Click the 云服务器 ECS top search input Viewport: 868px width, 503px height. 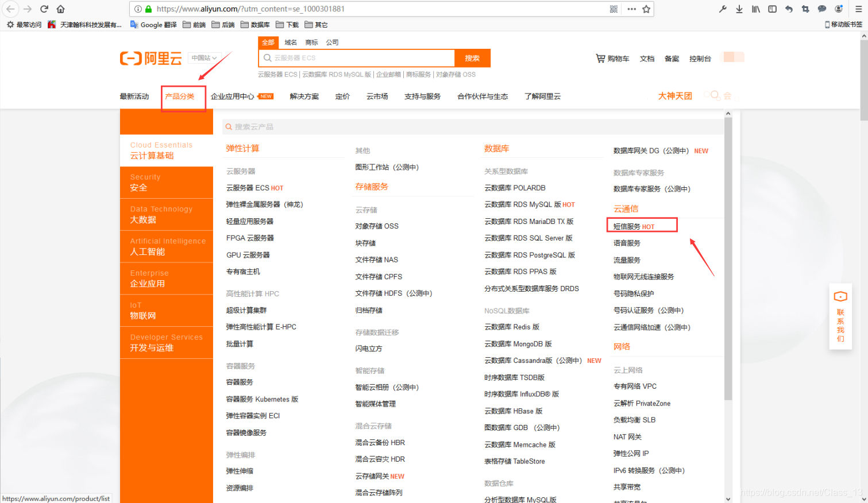click(357, 58)
